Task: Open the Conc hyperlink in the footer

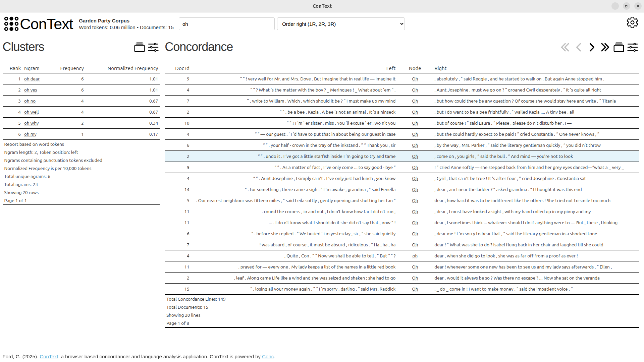Action: coord(267,357)
